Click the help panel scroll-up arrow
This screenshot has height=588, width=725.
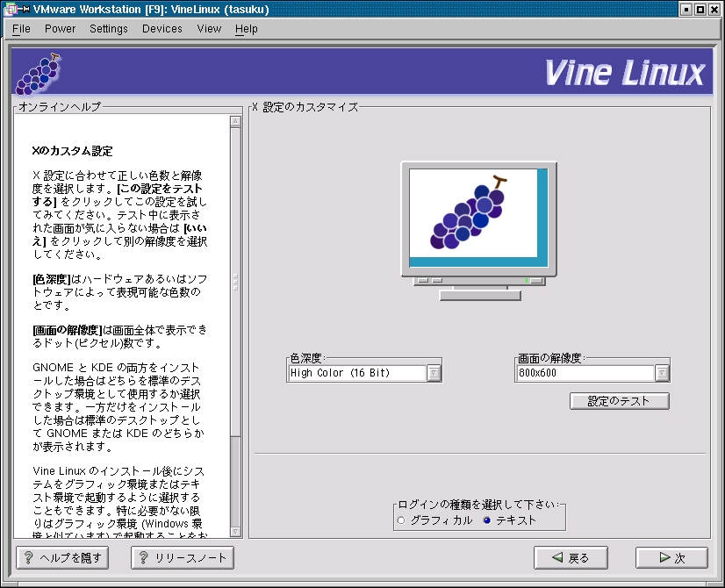[235, 122]
